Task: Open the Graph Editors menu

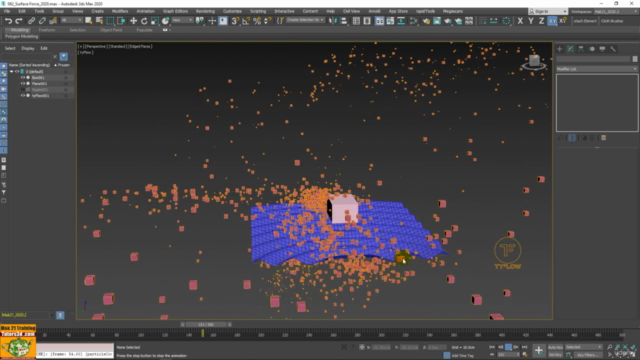Action: click(176, 11)
